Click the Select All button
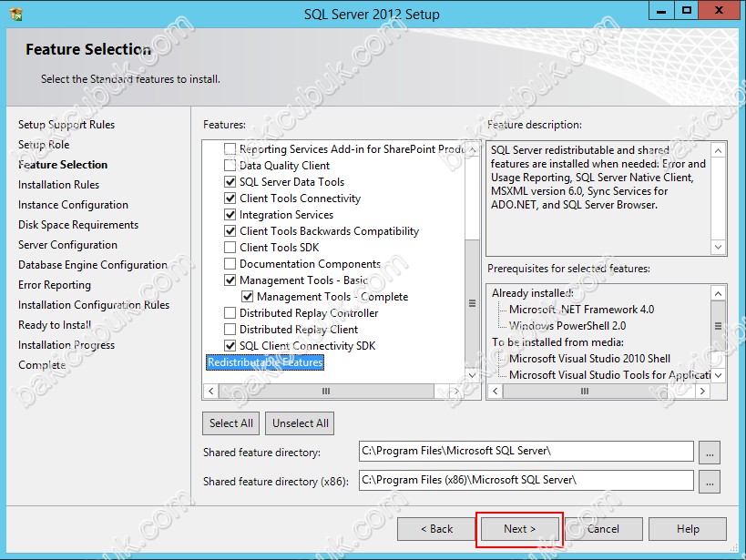 [x=230, y=423]
